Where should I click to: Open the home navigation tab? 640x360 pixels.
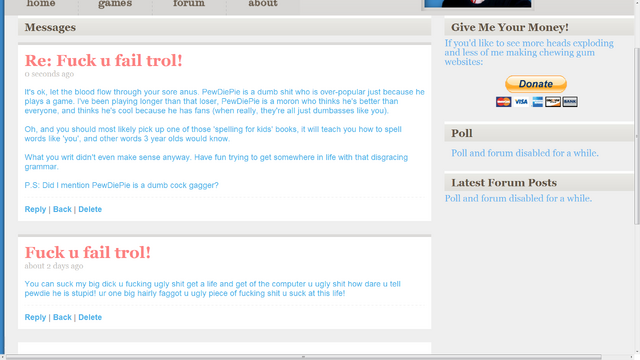41,4
